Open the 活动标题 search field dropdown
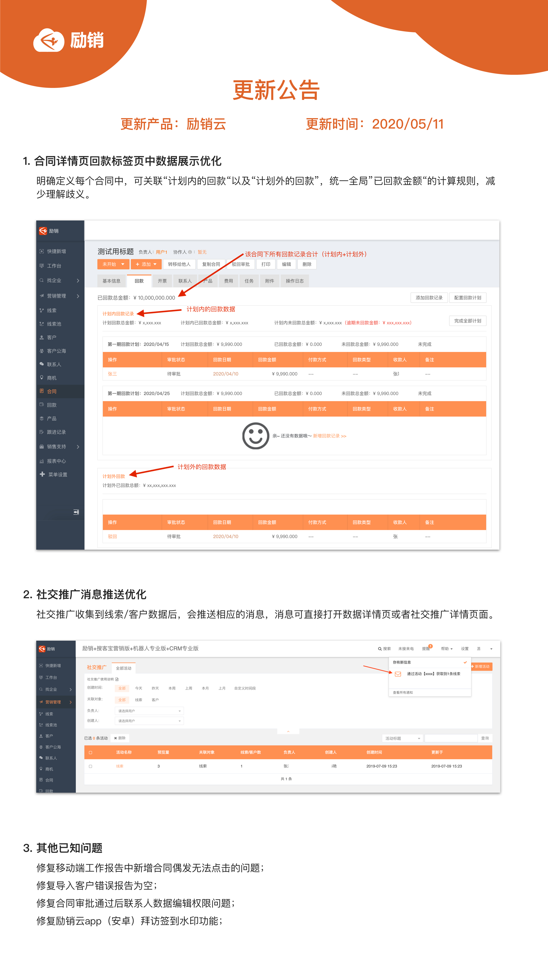This screenshot has height=980, width=548. pyautogui.click(x=402, y=738)
